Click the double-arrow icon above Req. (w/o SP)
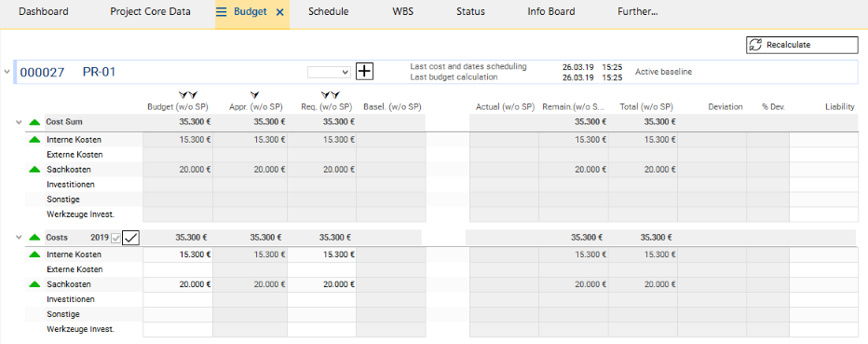The height and width of the screenshot is (344, 868). [331, 96]
